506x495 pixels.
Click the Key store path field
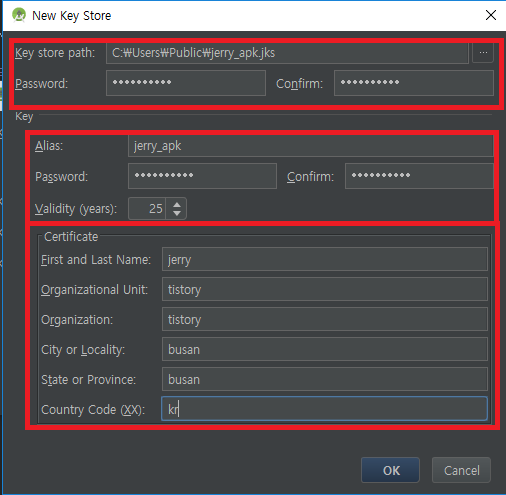pos(287,53)
